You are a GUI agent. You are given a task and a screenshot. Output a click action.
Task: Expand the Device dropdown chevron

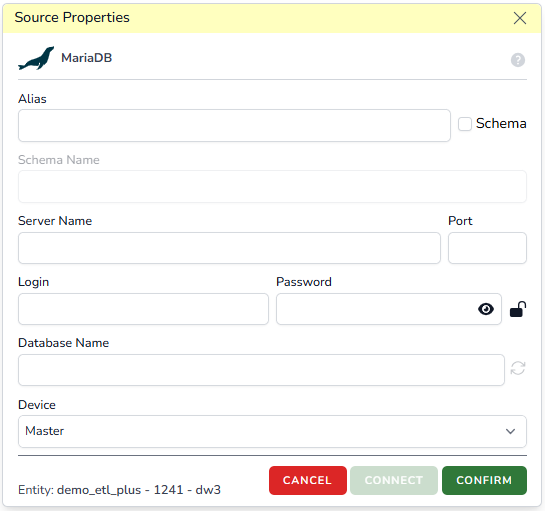click(510, 431)
